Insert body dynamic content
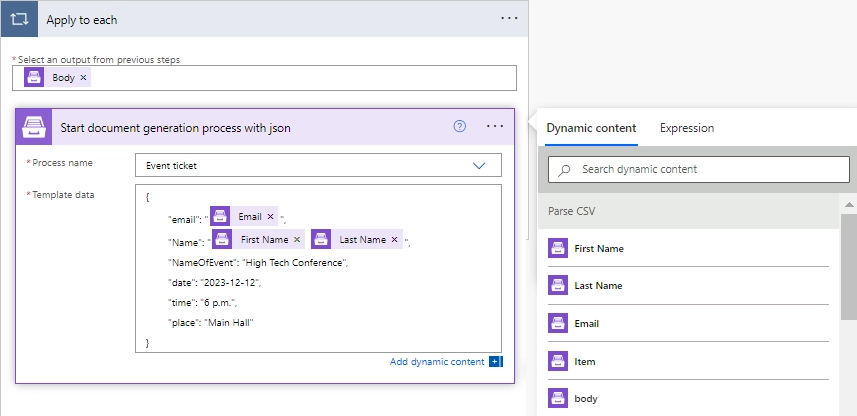Image resolution: width=857 pixels, height=416 pixels. point(585,399)
